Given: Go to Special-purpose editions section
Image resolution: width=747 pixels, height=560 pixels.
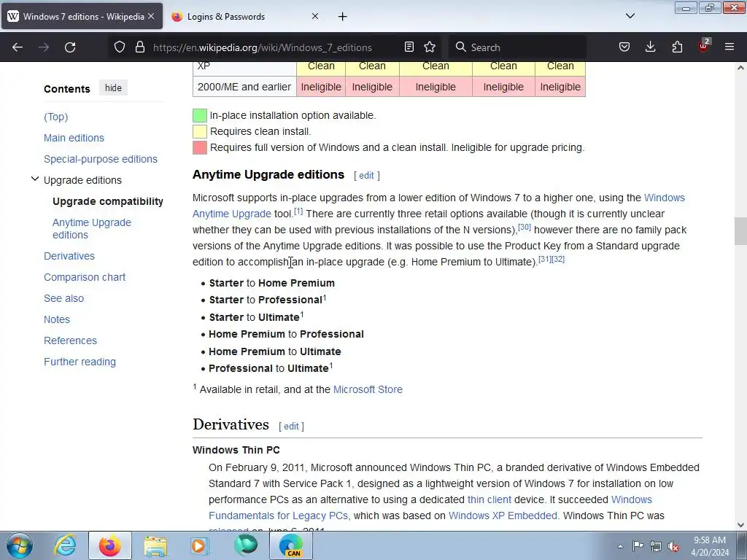Looking at the screenshot, I should 101,159.
